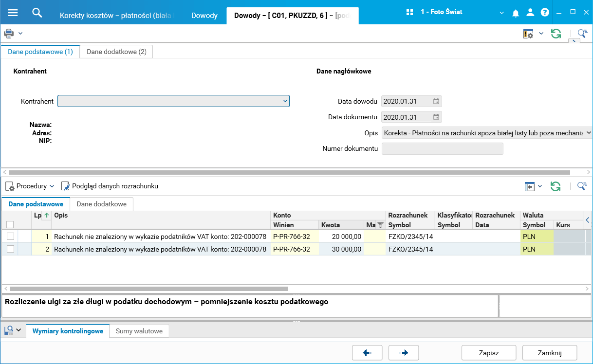Switch to the Dowody tab
Image resolution: width=593 pixels, height=364 pixels.
[204, 16]
